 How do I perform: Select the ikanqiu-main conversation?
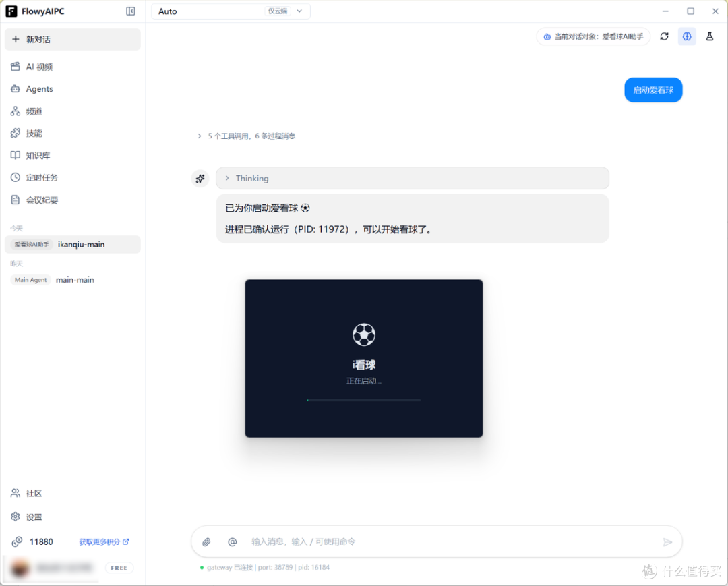coord(72,245)
